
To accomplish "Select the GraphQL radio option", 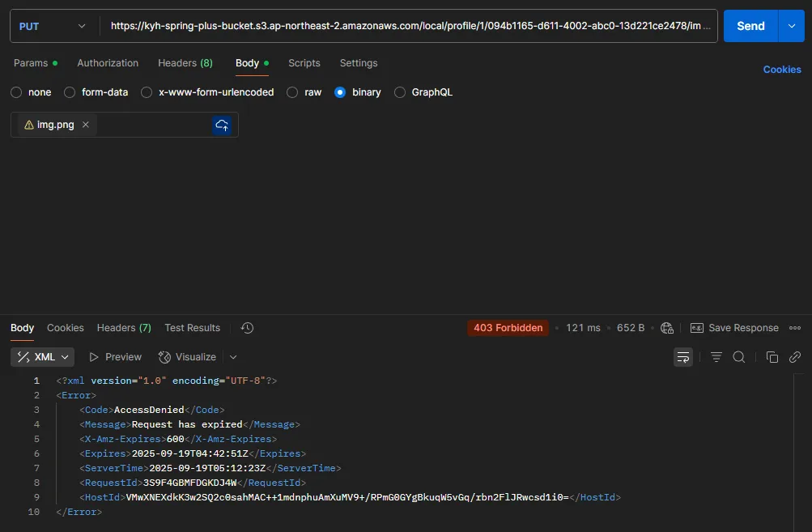I will (x=400, y=92).
